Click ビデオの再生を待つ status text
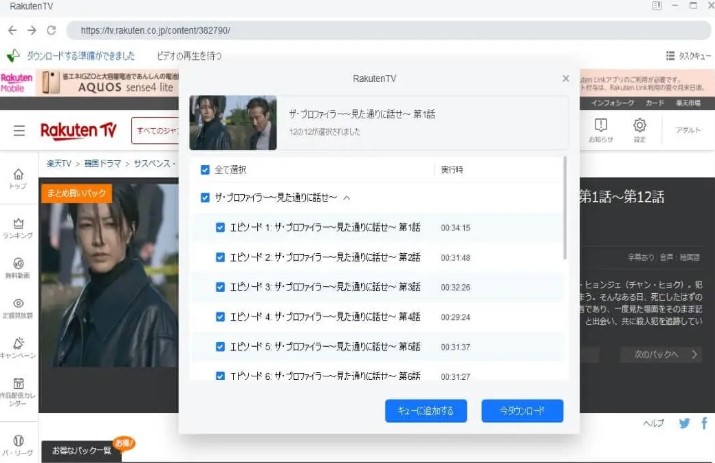Viewport: 715px width, 463px height. tap(189, 56)
